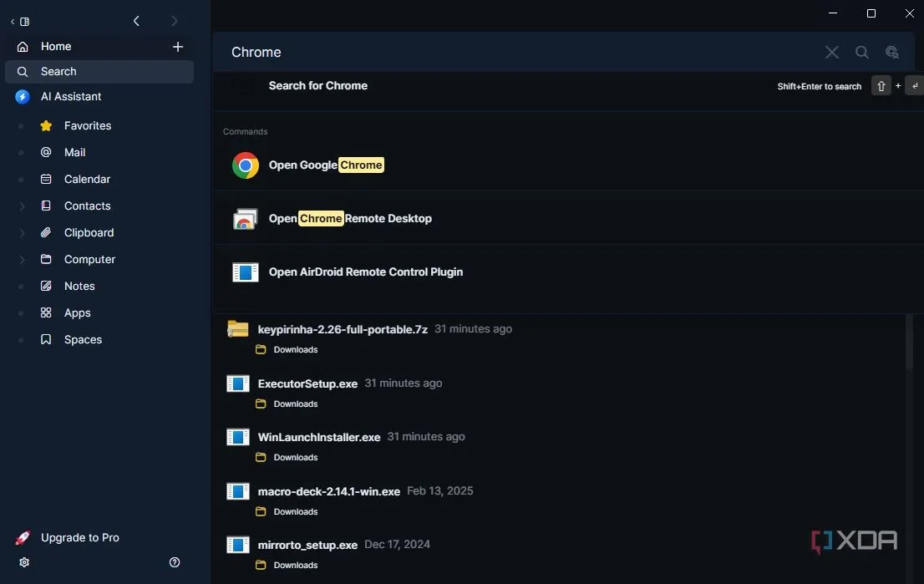Click the Enter key hint button

(x=915, y=86)
